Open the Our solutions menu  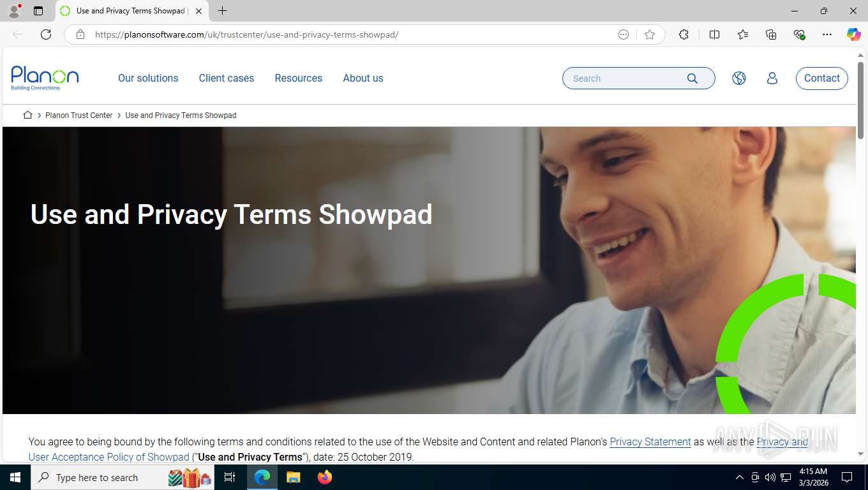(x=148, y=78)
